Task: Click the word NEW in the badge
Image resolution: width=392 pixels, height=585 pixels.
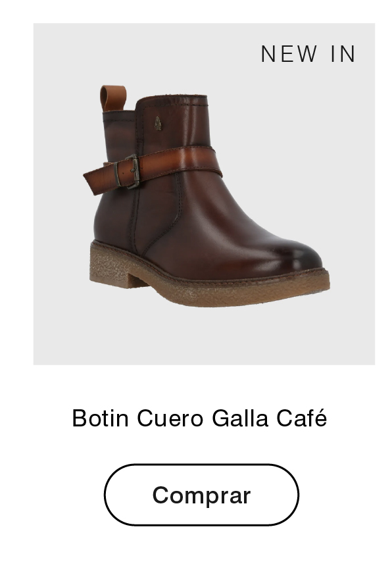Action: 289,54
